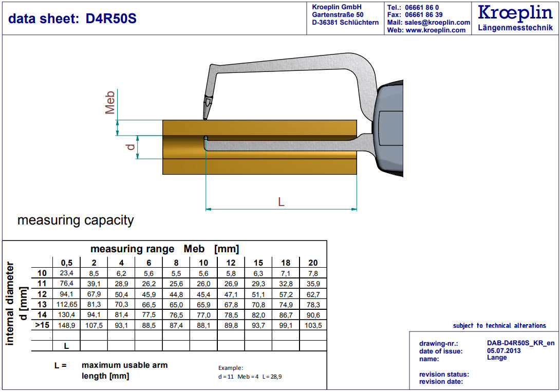Click the date of issue 05.07.2013
This screenshot has width=560, height=392.
503,351
